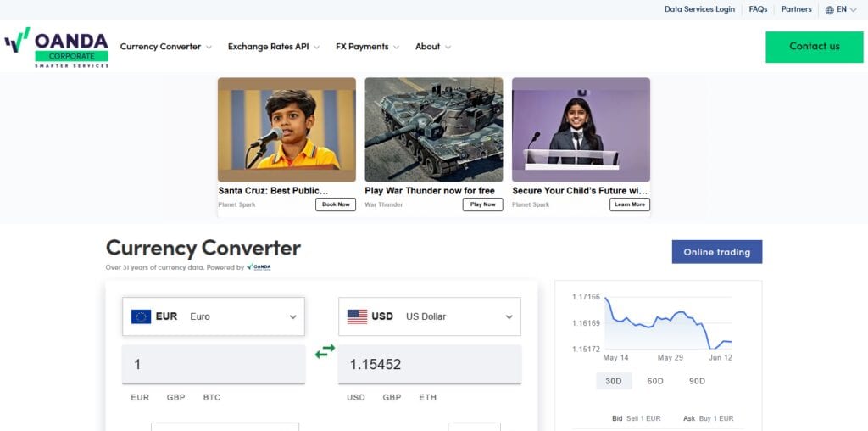Click the Currency Converter page heading
868x431 pixels.
click(x=203, y=248)
